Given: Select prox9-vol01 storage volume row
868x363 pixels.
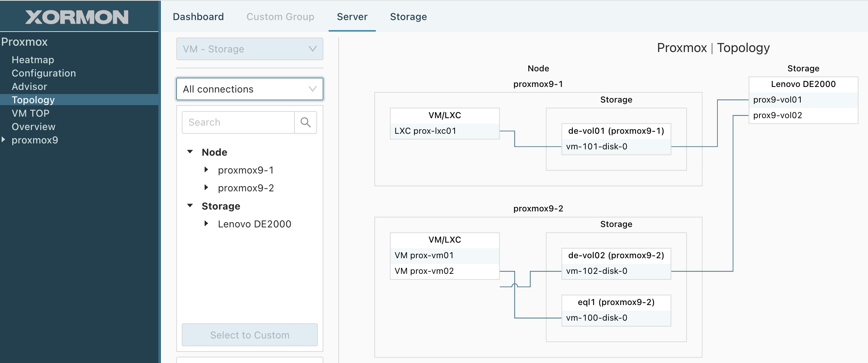Looking at the screenshot, I should tap(803, 100).
